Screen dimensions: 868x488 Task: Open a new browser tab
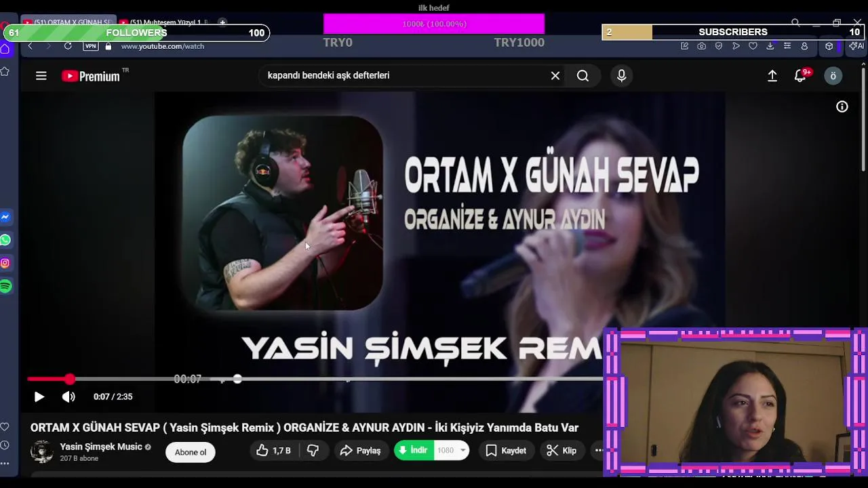[x=222, y=22]
